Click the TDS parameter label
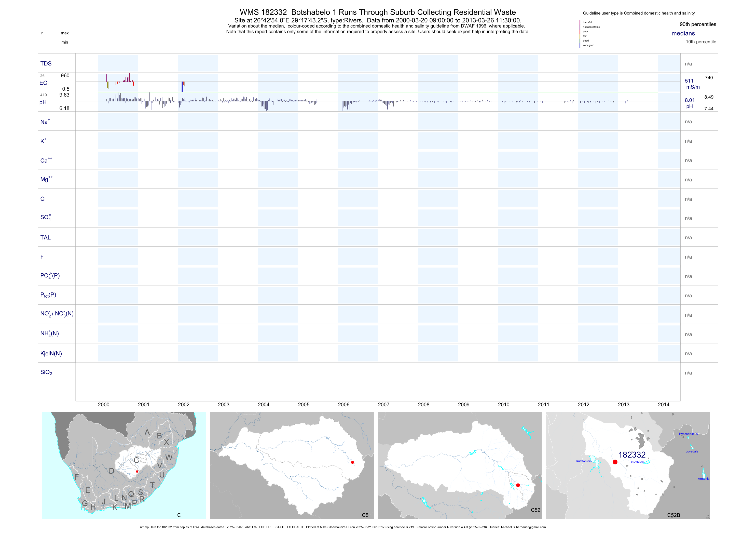756x535 pixels. pos(46,64)
